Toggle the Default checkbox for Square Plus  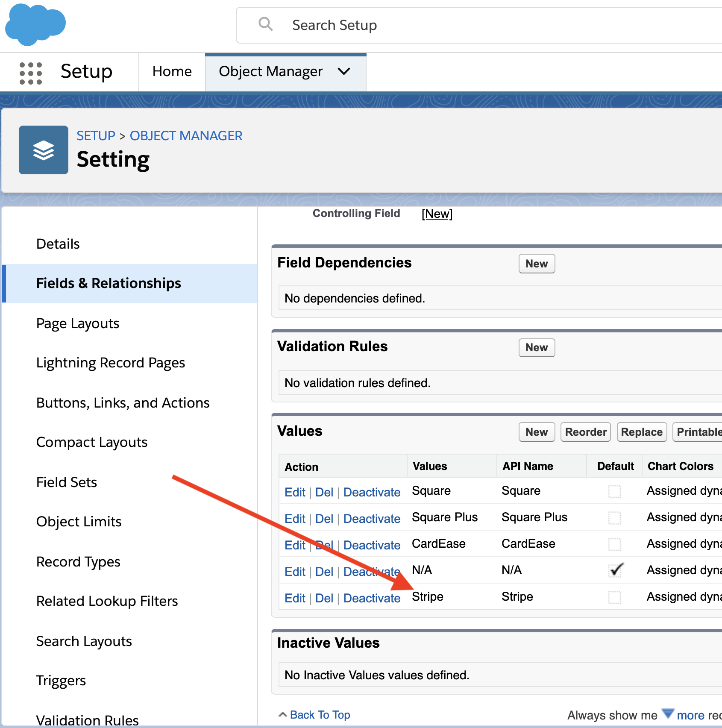click(x=615, y=518)
